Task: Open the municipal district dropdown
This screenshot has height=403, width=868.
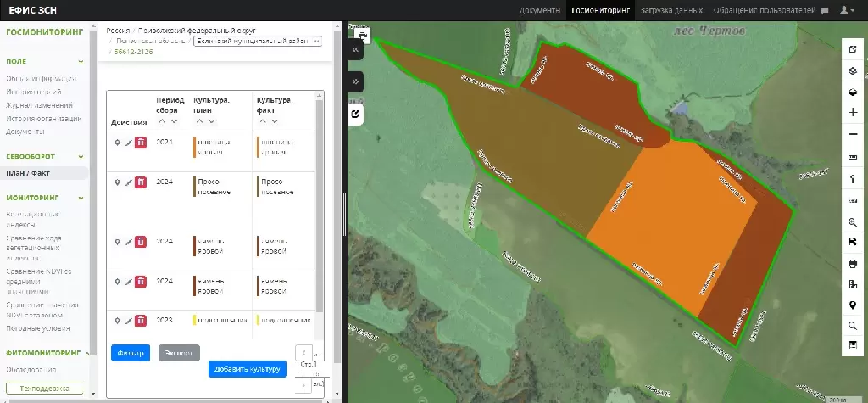Action: coord(258,41)
